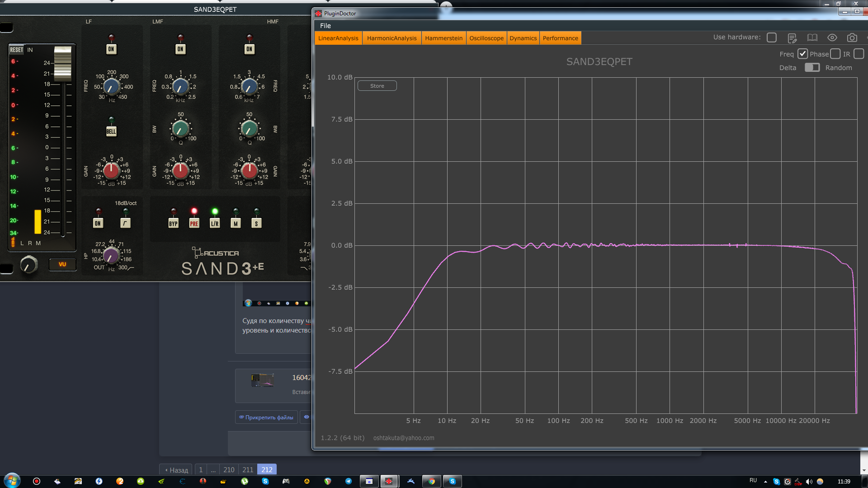Enable the high-pass filter ON button
The height and width of the screenshot is (488, 868).
(x=98, y=223)
